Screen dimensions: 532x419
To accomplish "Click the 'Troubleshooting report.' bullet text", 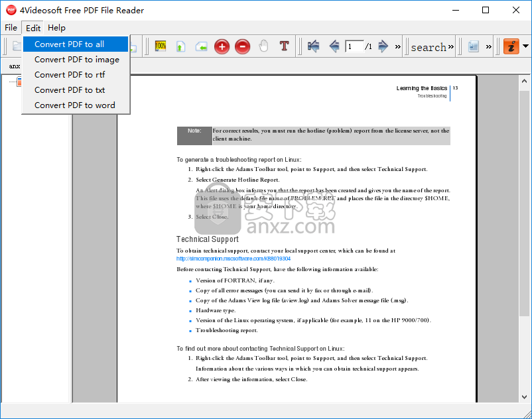I will [227, 330].
